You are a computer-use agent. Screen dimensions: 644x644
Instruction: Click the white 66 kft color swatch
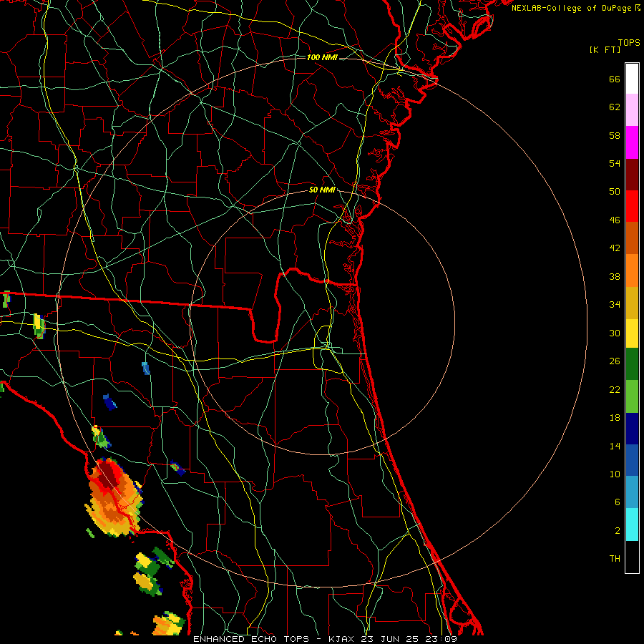[632, 79]
